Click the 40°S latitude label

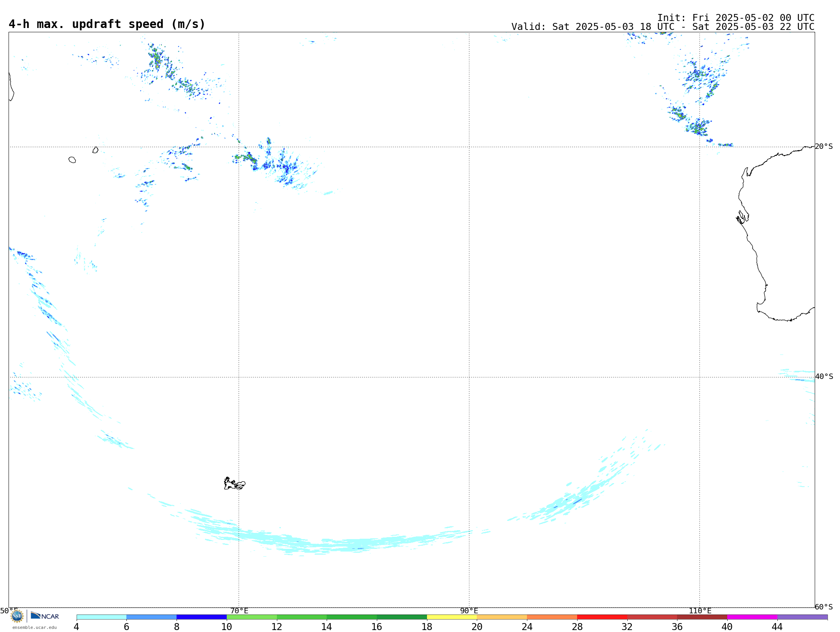click(x=824, y=377)
